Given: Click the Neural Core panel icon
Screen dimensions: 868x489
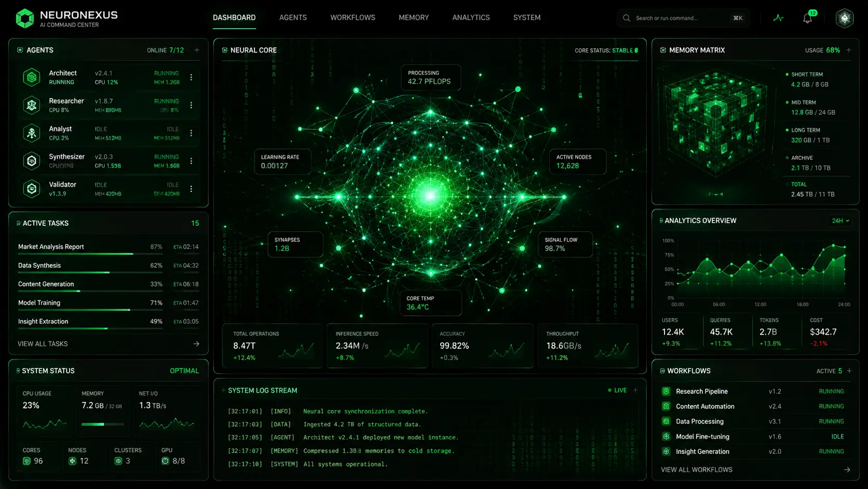Looking at the screenshot, I should [x=225, y=50].
